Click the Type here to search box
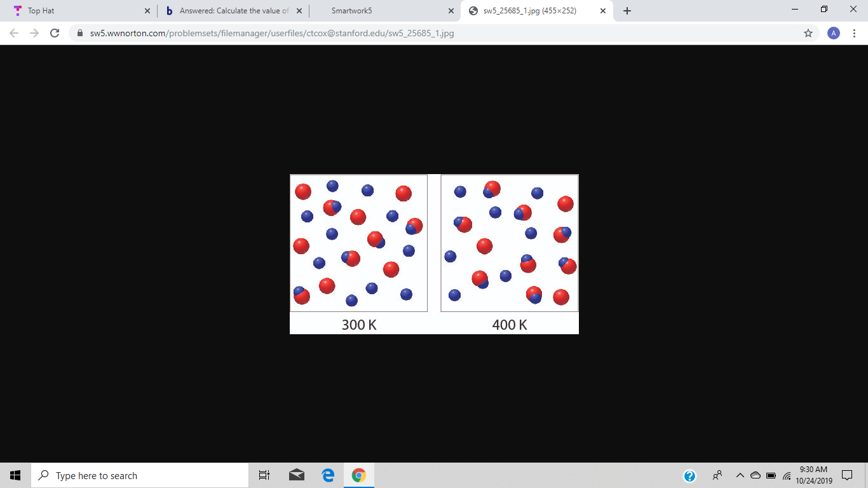868x488 pixels. (140, 475)
